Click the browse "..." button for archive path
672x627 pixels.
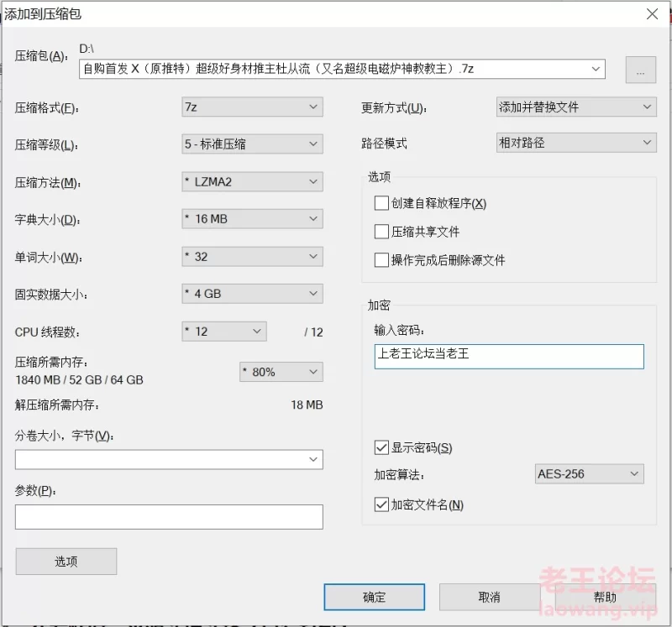pos(640,71)
